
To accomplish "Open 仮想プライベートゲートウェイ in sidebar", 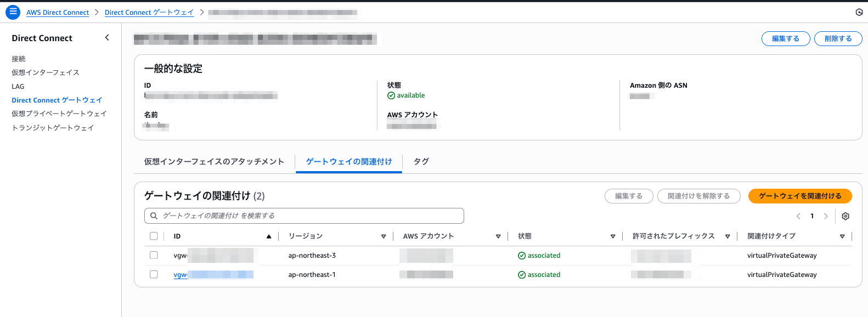I will (x=59, y=114).
